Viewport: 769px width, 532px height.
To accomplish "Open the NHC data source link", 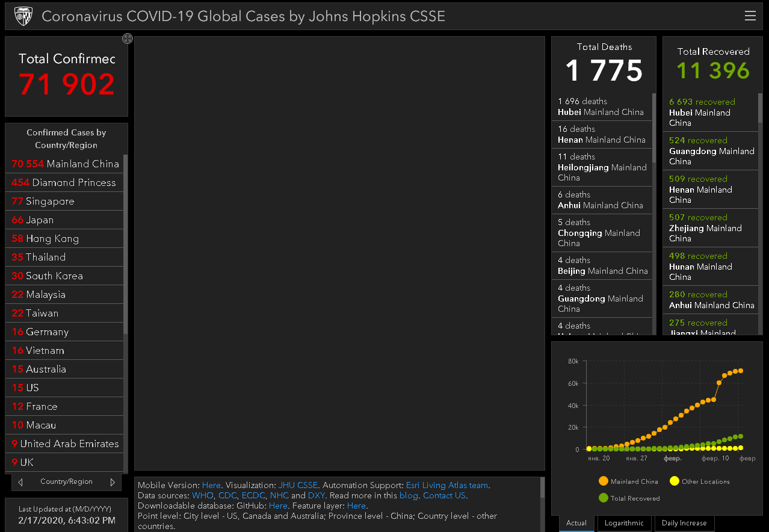I will [279, 496].
